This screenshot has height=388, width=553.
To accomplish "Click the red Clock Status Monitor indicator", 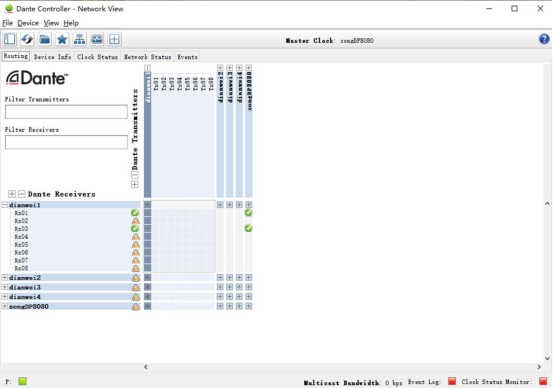I will pos(543,381).
